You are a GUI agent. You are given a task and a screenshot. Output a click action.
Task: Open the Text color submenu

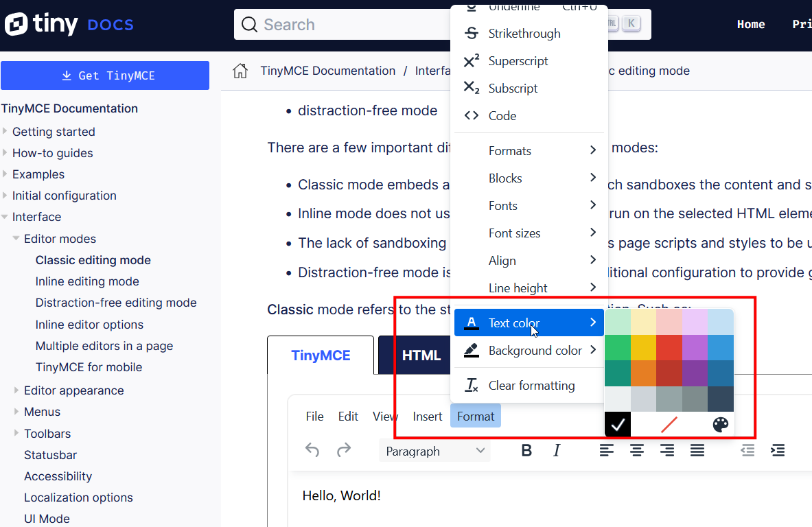[x=529, y=323]
